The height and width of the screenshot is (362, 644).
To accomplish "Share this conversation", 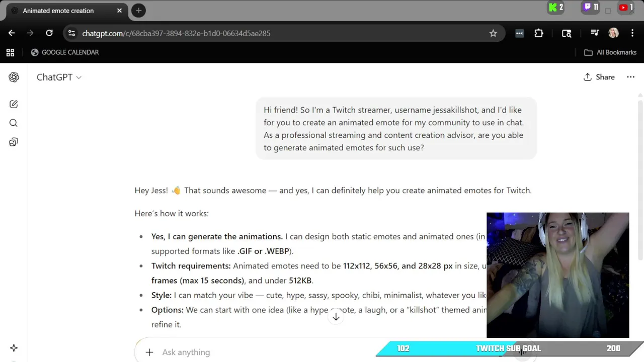I will pyautogui.click(x=599, y=77).
